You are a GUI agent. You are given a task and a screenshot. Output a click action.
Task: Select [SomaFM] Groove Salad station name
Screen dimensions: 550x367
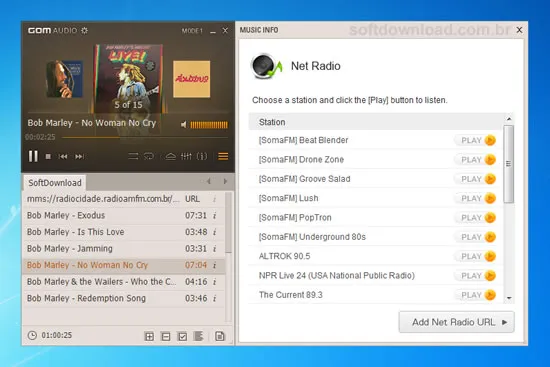304,179
